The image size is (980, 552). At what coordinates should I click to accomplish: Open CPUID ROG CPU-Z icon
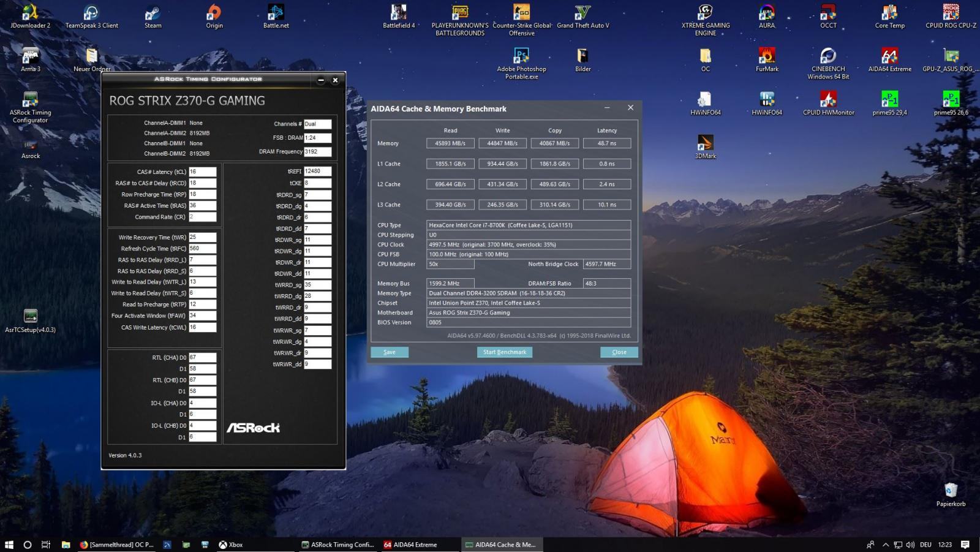click(951, 17)
